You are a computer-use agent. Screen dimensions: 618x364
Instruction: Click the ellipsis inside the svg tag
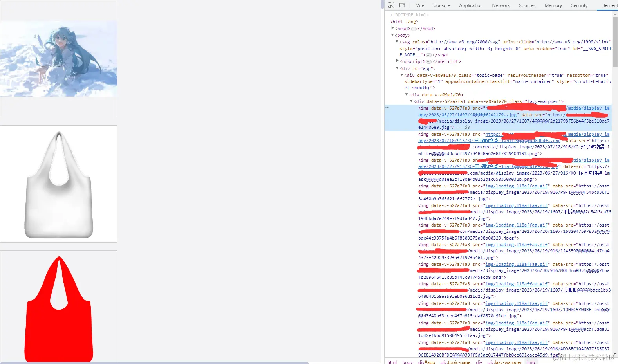click(x=429, y=55)
